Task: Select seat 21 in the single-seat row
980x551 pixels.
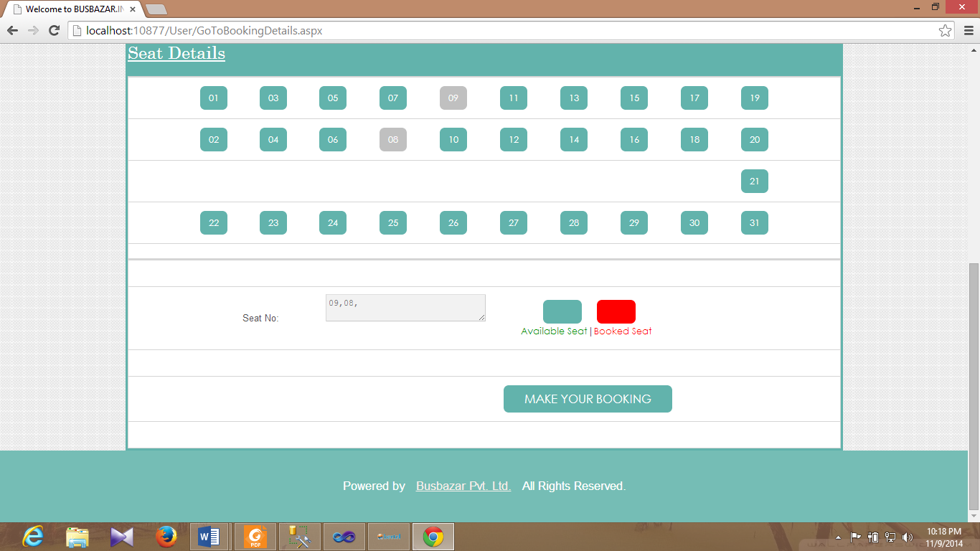Action: pyautogui.click(x=754, y=181)
